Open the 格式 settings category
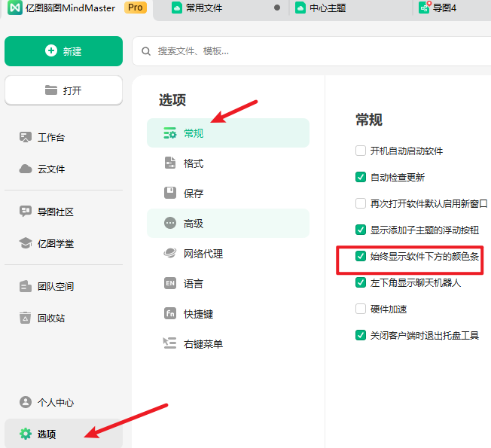491x448 pixels. click(x=194, y=163)
